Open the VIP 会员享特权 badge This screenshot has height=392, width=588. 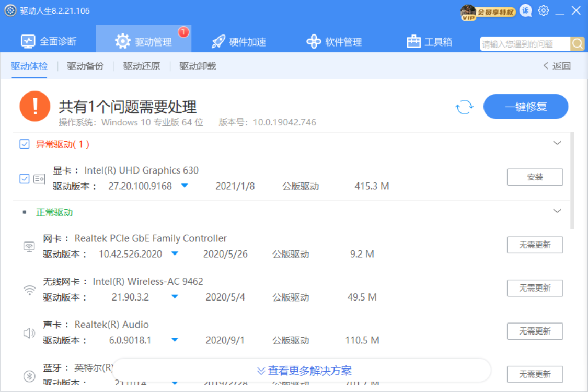488,13
